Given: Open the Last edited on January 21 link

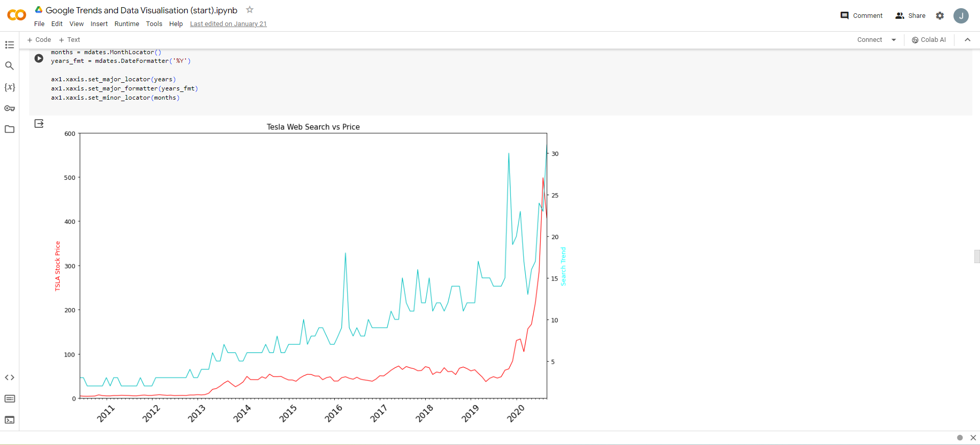Looking at the screenshot, I should (228, 24).
